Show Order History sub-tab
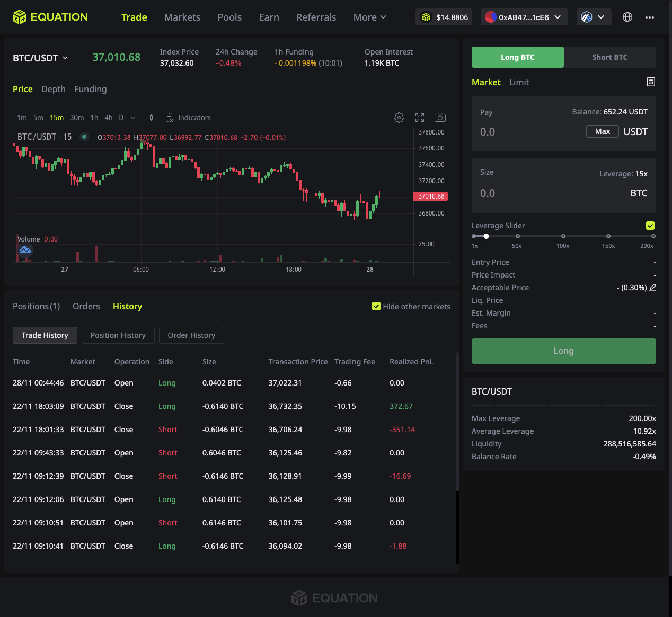The image size is (672, 617). (191, 335)
